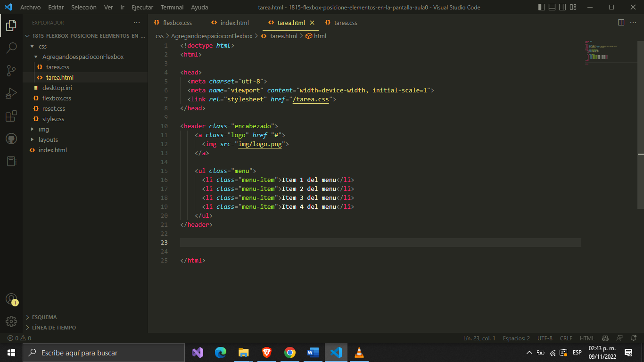The image size is (644, 362).
Task: Open the Ayuda menu
Action: pyautogui.click(x=199, y=7)
